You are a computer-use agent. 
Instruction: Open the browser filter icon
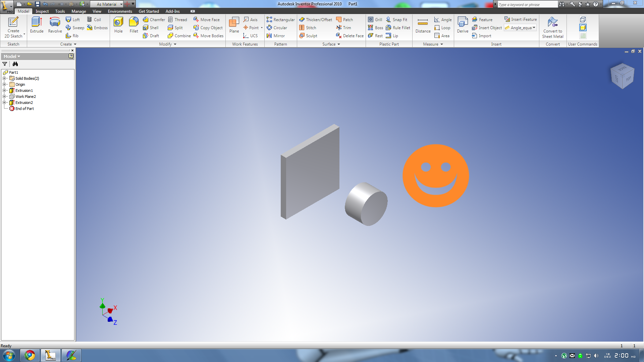click(x=5, y=64)
